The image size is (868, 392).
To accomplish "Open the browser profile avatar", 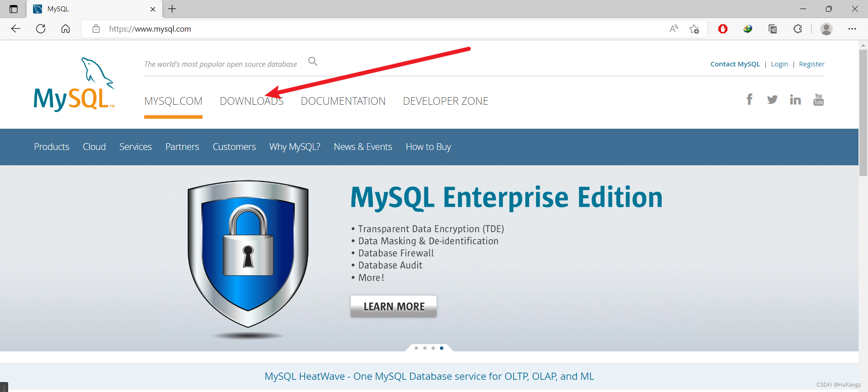I will pyautogui.click(x=826, y=29).
